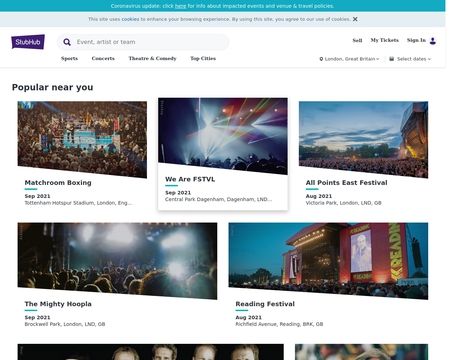Screen dimensions: 450x360
Task: Click the calendar icon beside Select dates
Action: [x=392, y=59]
